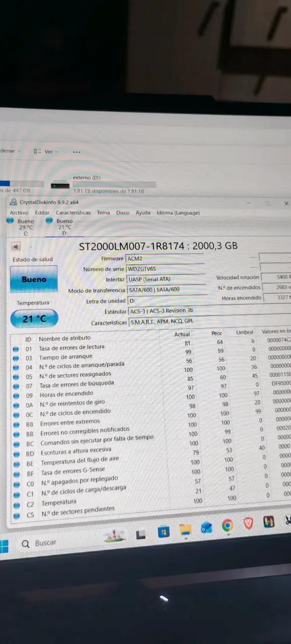Open the three-dots more options in File Explorer
The height and width of the screenshot is (644, 291).
point(77,152)
